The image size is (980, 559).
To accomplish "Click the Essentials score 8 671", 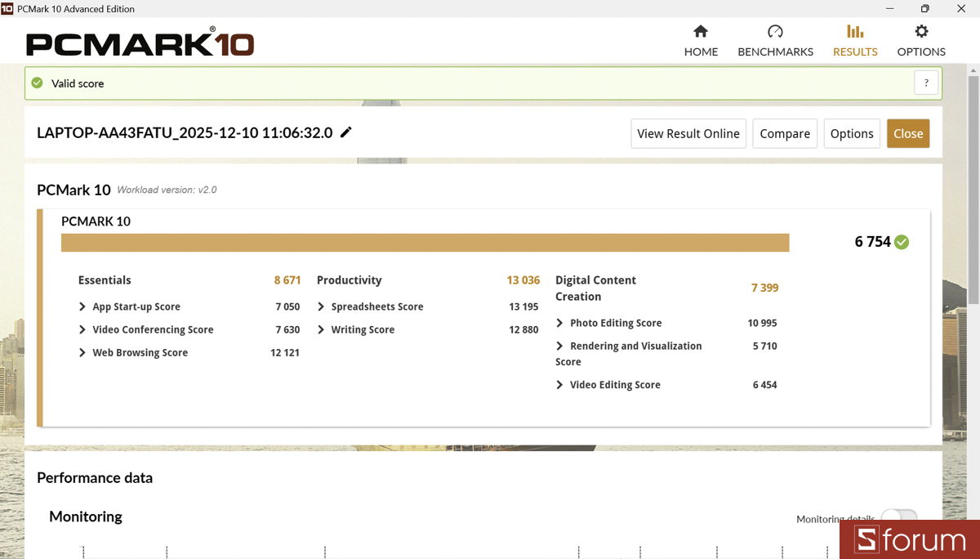I will (x=287, y=279).
